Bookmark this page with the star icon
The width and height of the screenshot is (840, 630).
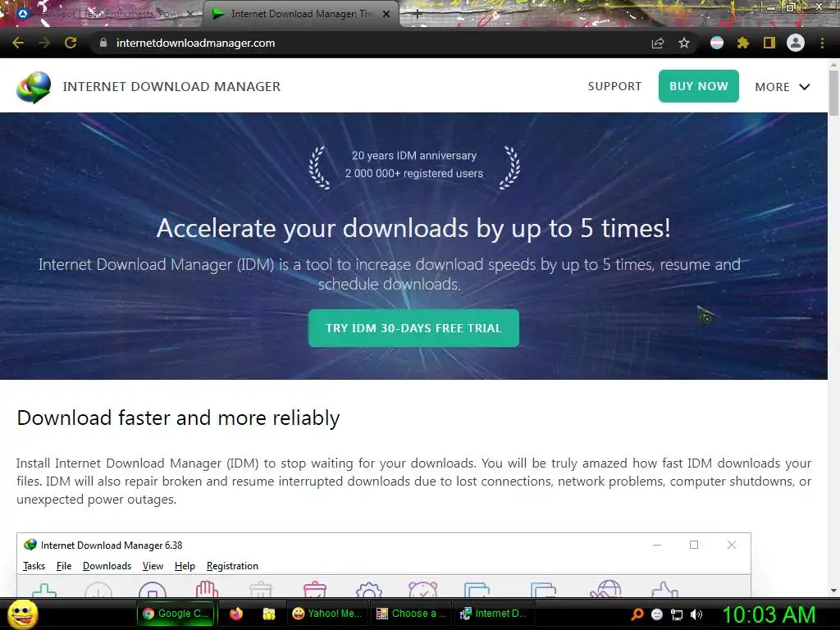684,43
